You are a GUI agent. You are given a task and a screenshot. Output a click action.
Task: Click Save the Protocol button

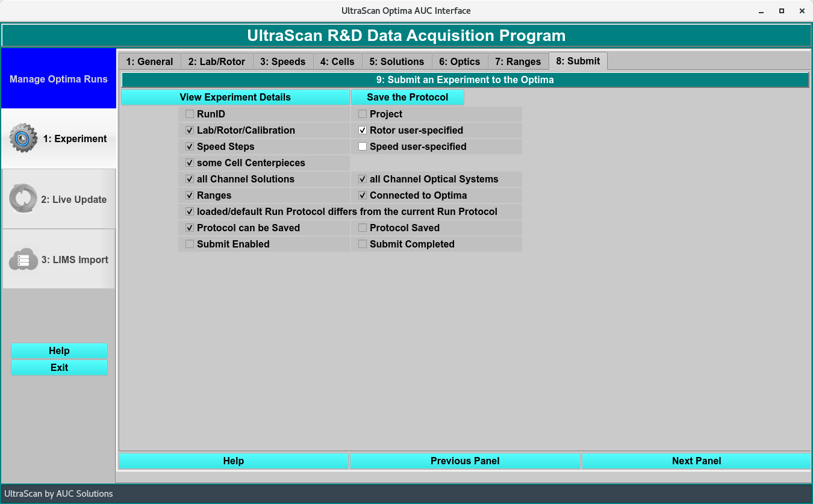pyautogui.click(x=408, y=97)
